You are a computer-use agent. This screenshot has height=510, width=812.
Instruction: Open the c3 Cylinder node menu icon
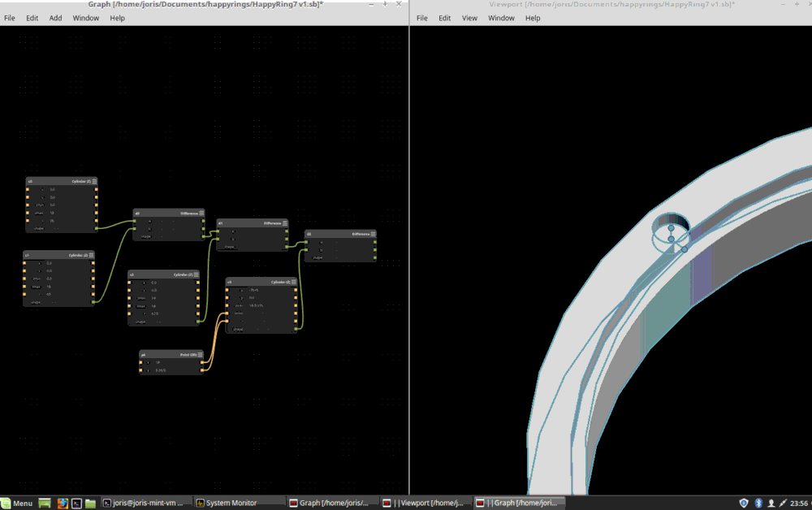click(294, 282)
